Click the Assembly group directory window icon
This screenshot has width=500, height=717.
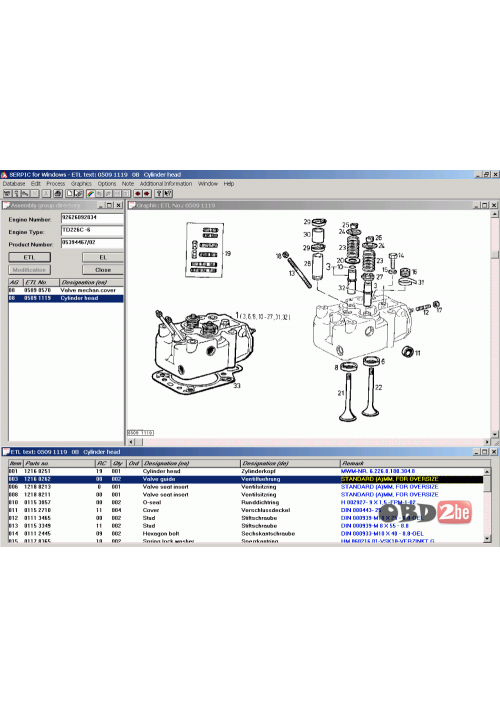pos(6,205)
